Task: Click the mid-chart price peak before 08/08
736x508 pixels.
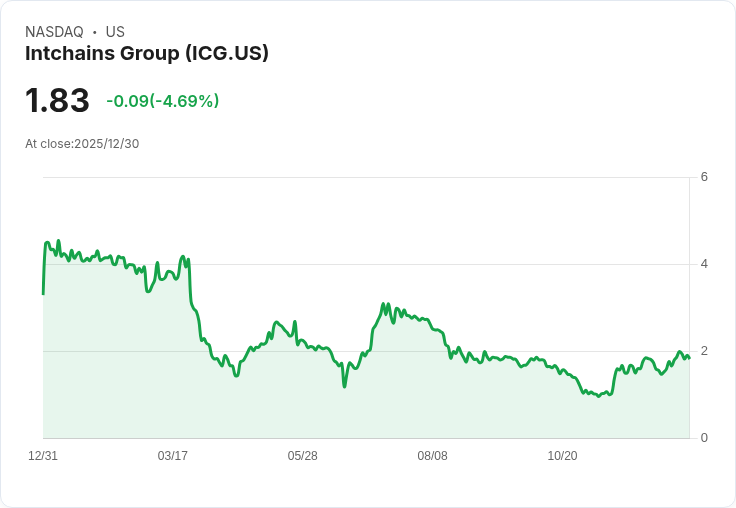Action: 383,304
